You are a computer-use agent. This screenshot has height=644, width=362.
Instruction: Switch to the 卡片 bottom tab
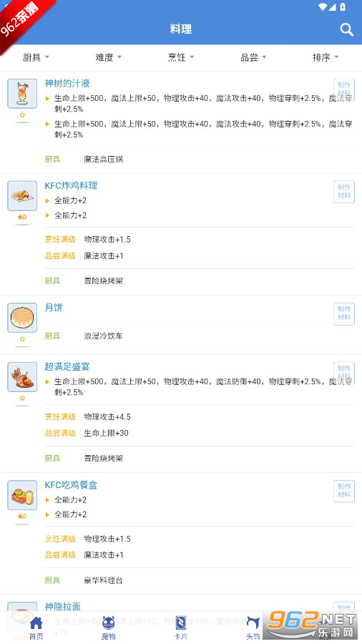(x=181, y=628)
